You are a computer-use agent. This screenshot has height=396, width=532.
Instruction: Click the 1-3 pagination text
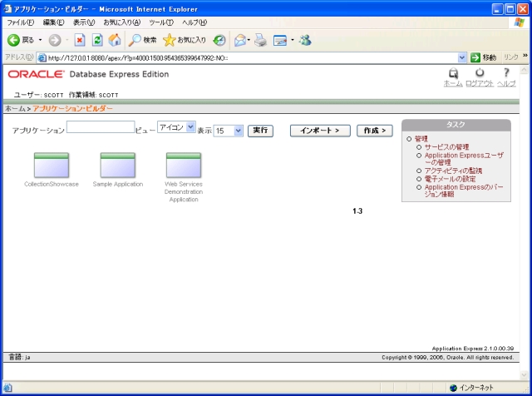pos(357,211)
